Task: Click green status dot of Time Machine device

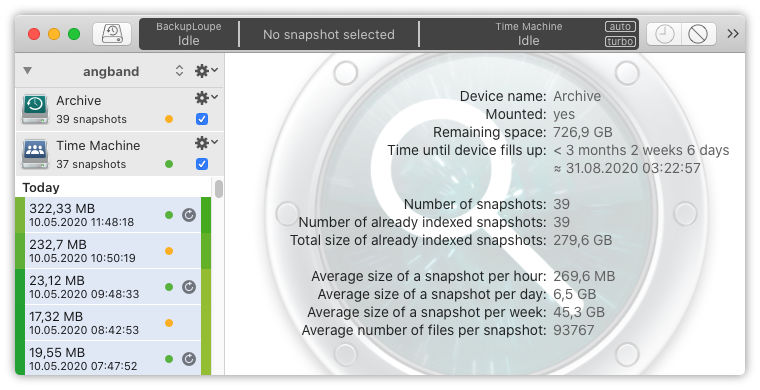Action: point(169,164)
